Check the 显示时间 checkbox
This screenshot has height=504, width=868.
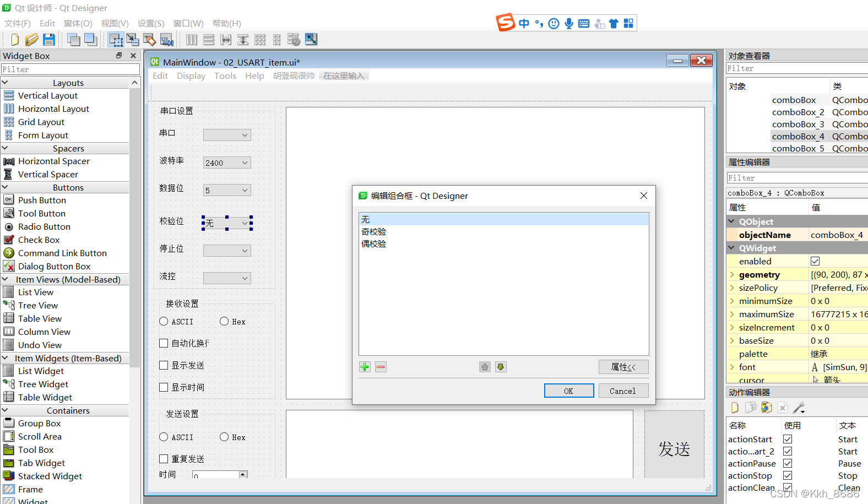164,387
